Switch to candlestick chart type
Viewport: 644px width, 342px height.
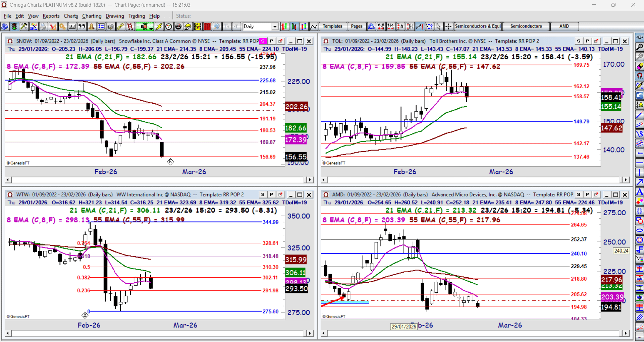pyautogui.click(x=294, y=26)
